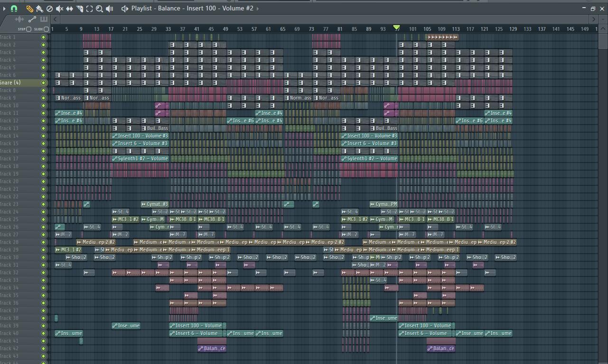
Task: Toggle the Snare (4) track mute LED
Action: 44,83
